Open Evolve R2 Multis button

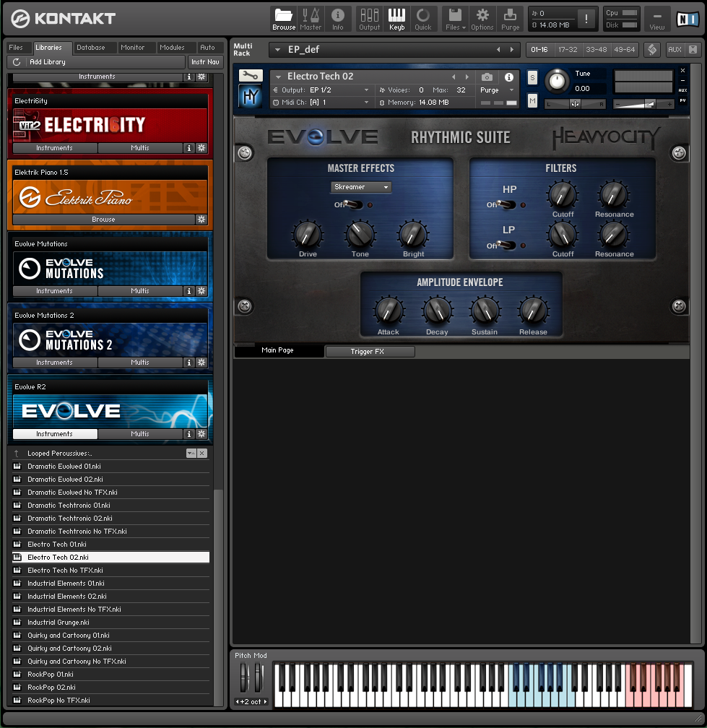tap(139, 433)
